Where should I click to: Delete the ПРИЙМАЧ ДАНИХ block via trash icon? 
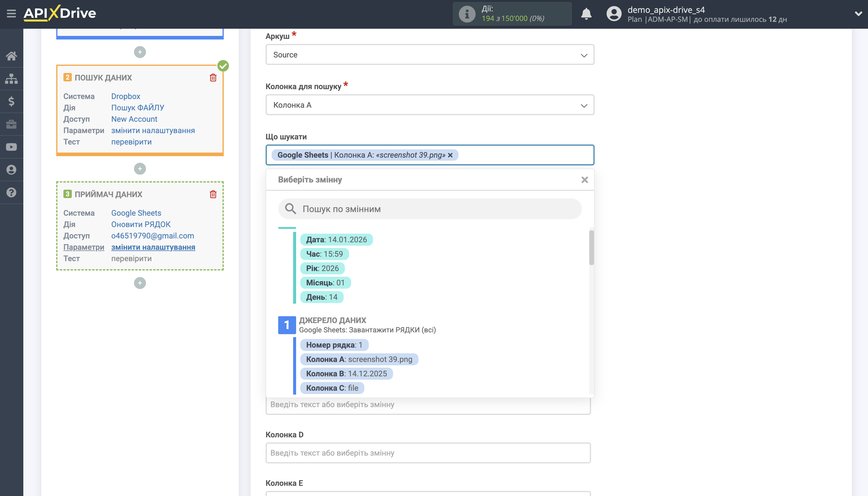[x=213, y=194]
